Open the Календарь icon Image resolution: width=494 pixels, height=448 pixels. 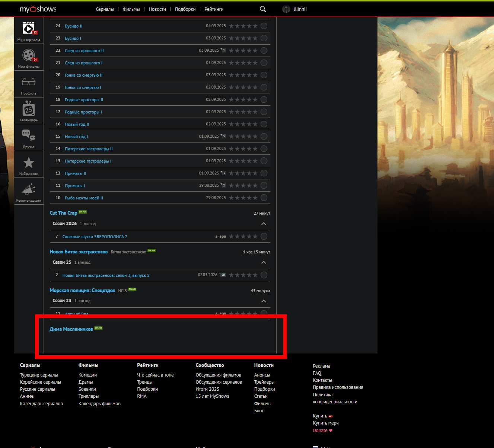pyautogui.click(x=29, y=109)
